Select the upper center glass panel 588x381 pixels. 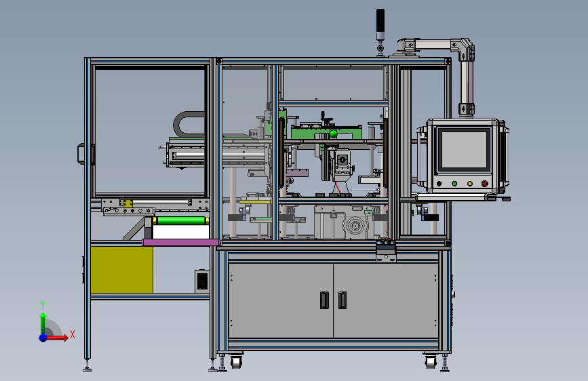334,83
